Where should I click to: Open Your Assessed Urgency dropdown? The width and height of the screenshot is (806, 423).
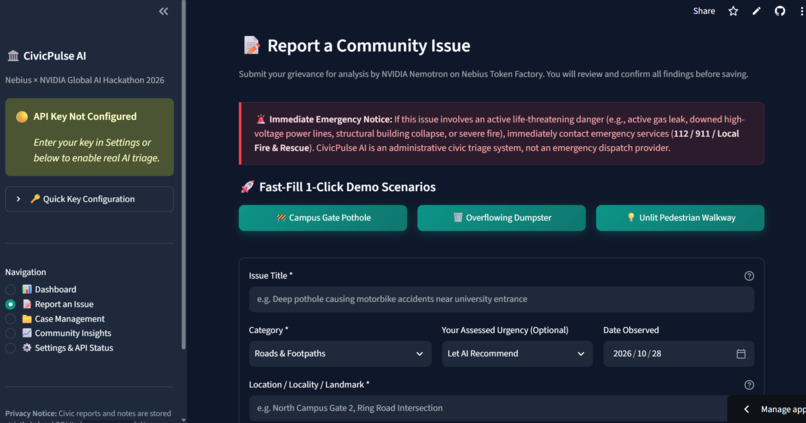coord(517,354)
